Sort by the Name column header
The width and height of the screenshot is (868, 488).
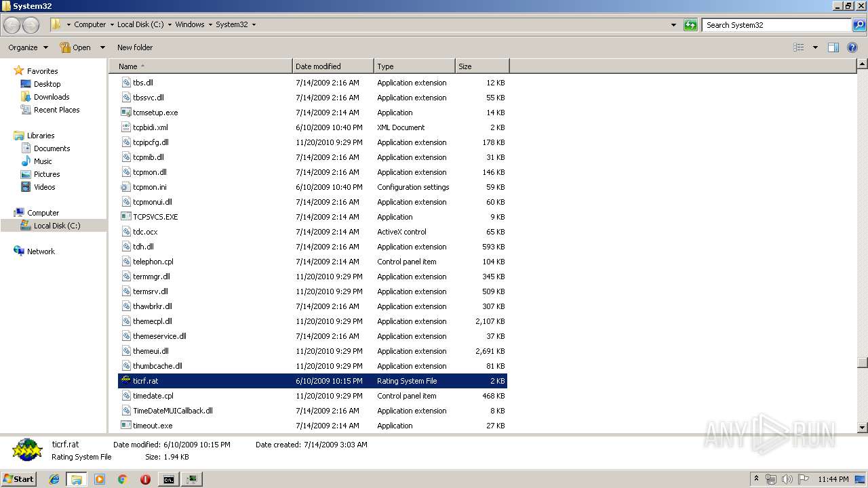point(201,66)
